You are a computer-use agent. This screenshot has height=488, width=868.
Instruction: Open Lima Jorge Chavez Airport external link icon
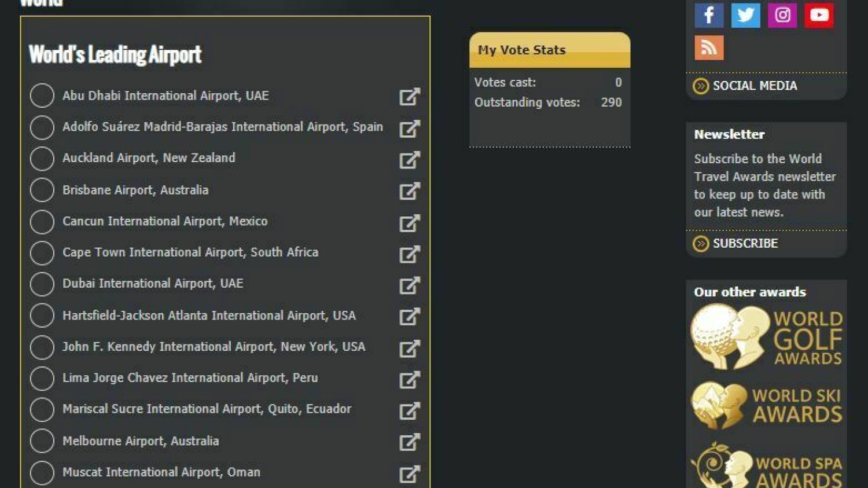[x=410, y=380]
